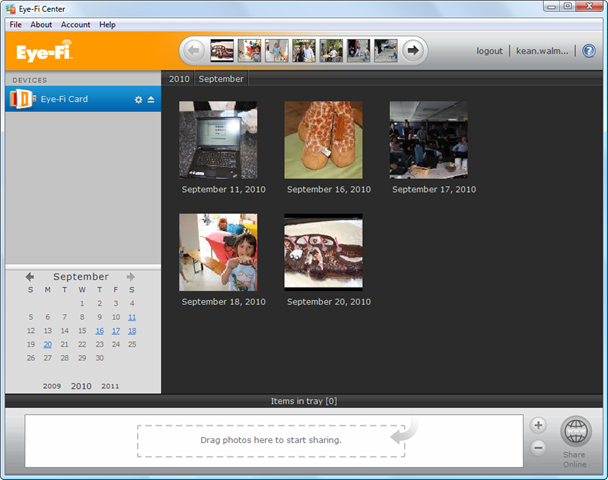Open the help question mark icon
Screen dimensions: 608x480
coord(589,51)
